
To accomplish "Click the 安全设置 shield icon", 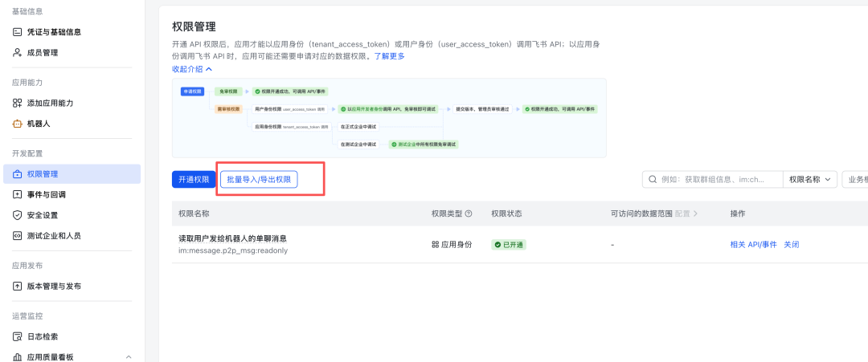I will (x=18, y=215).
